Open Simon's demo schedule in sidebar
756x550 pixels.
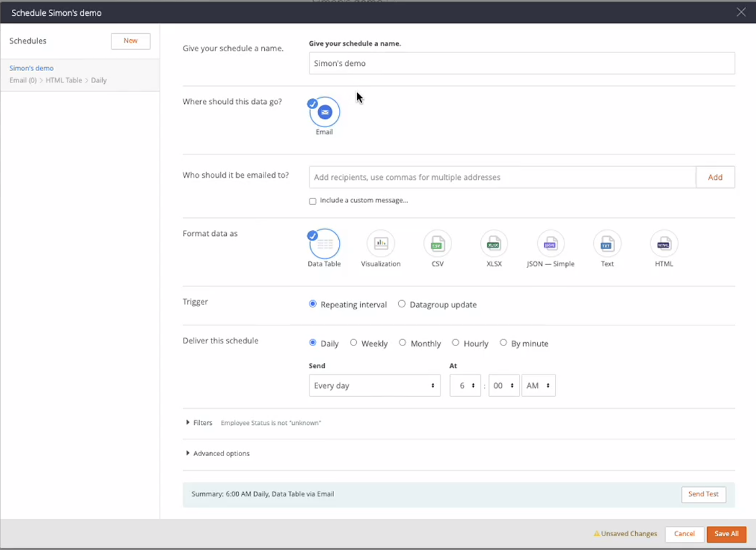pos(32,68)
